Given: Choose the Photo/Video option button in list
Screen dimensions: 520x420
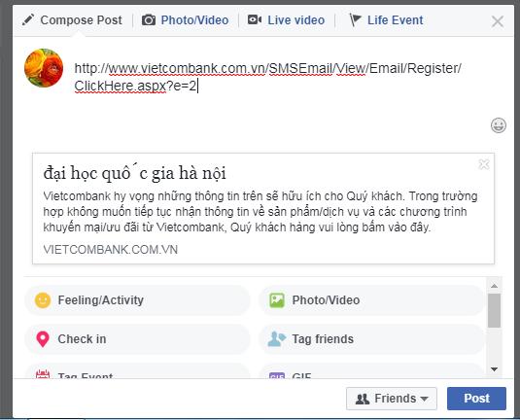Looking at the screenshot, I should click(x=371, y=300).
